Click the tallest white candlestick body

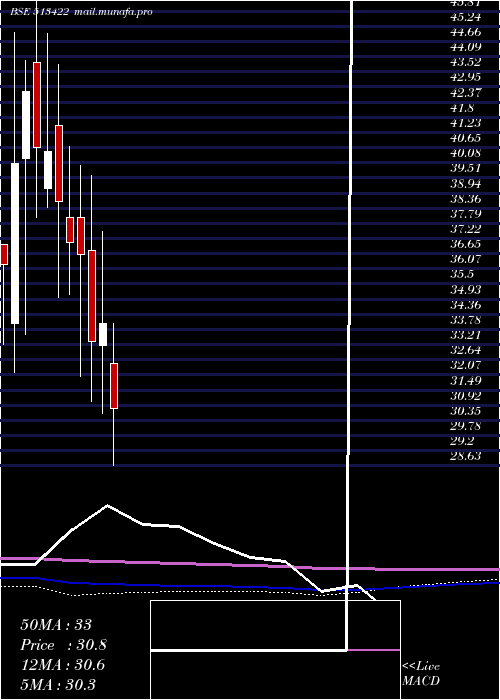click(x=15, y=243)
